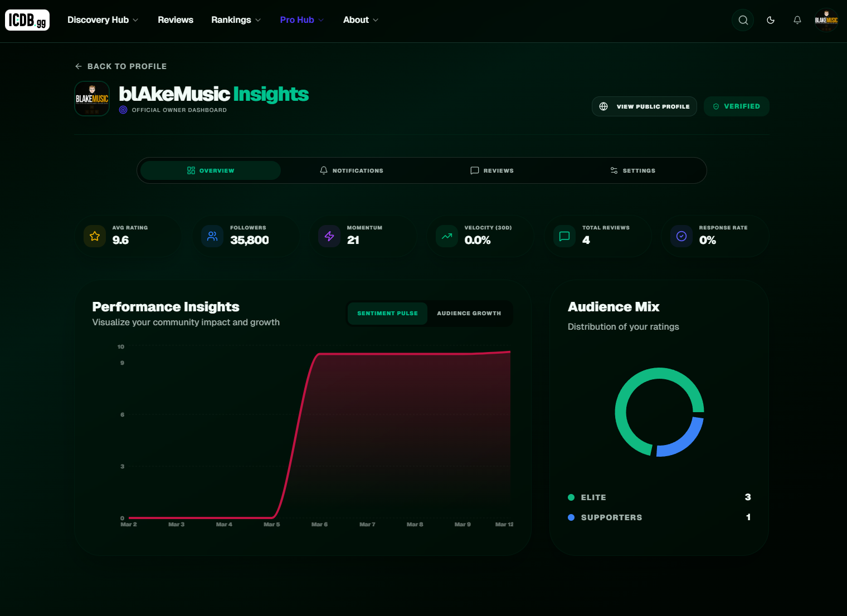This screenshot has height=616, width=847.
Task: Click the blue Supporters legend dot
Action: click(571, 517)
